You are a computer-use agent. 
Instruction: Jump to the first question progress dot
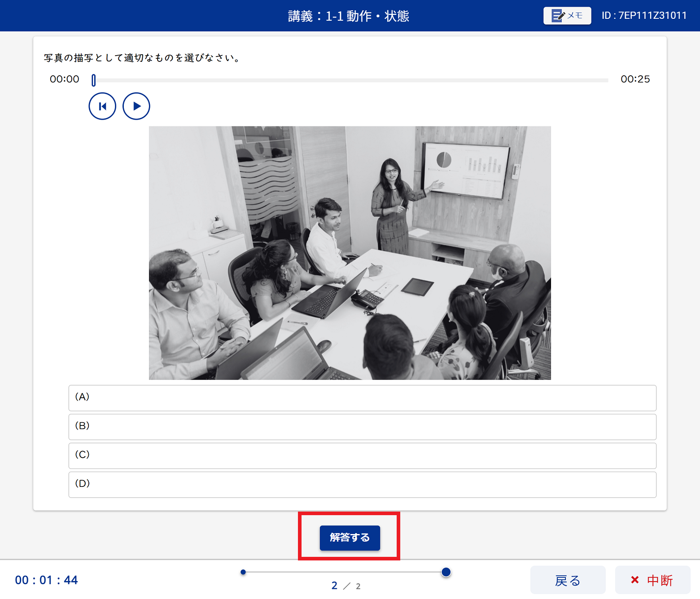point(243,572)
